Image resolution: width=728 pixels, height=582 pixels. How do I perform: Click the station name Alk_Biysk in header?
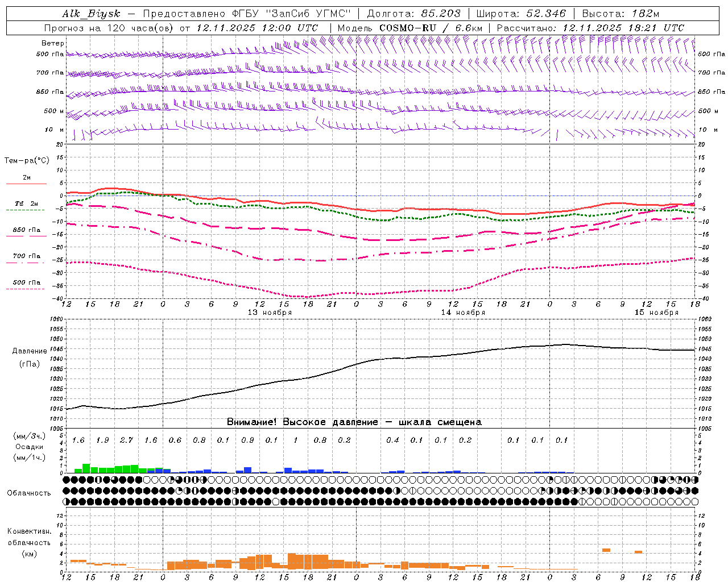pyautogui.click(x=92, y=14)
